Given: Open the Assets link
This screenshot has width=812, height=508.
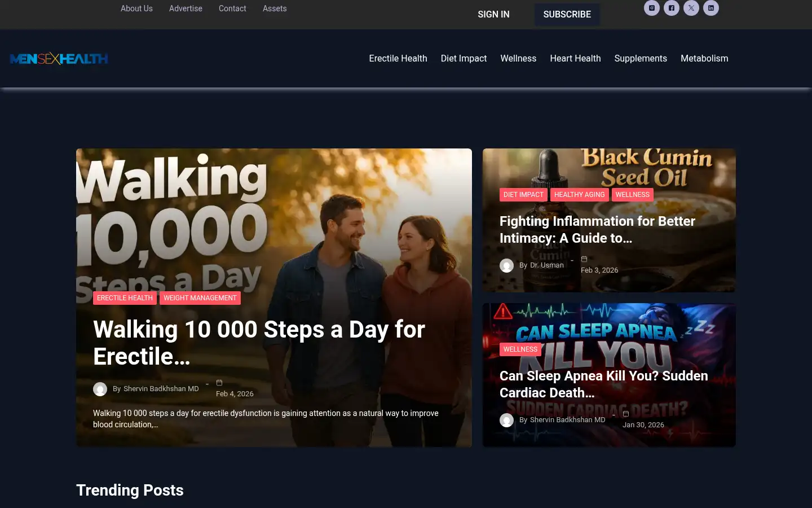Looking at the screenshot, I should [x=275, y=8].
